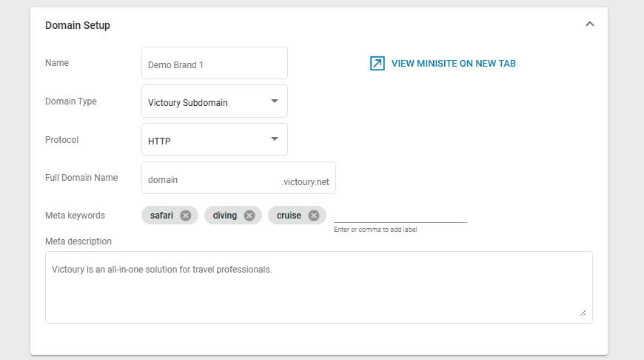The width and height of the screenshot is (644, 360).
Task: Select the HTTP protocol value text
Action: 160,140
